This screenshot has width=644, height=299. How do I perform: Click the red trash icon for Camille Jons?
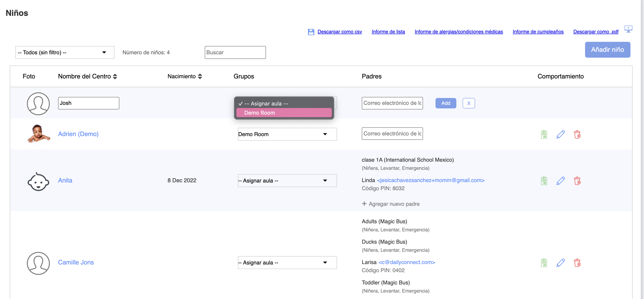pos(577,263)
